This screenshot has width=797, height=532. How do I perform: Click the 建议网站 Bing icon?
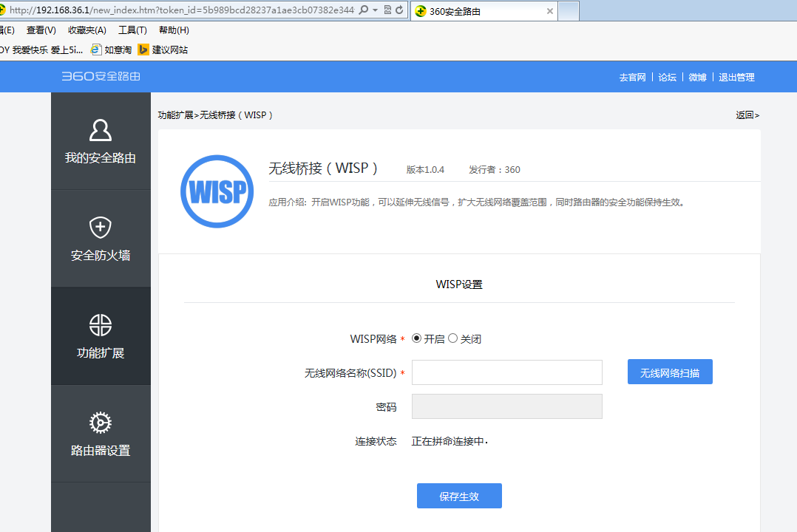[143, 50]
